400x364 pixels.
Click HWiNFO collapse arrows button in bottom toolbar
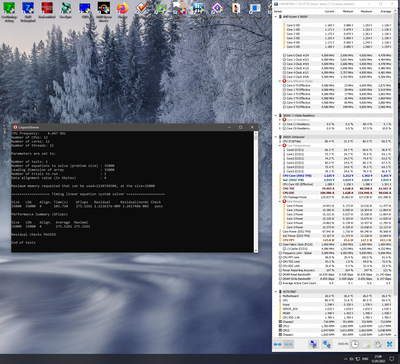(x=288, y=344)
